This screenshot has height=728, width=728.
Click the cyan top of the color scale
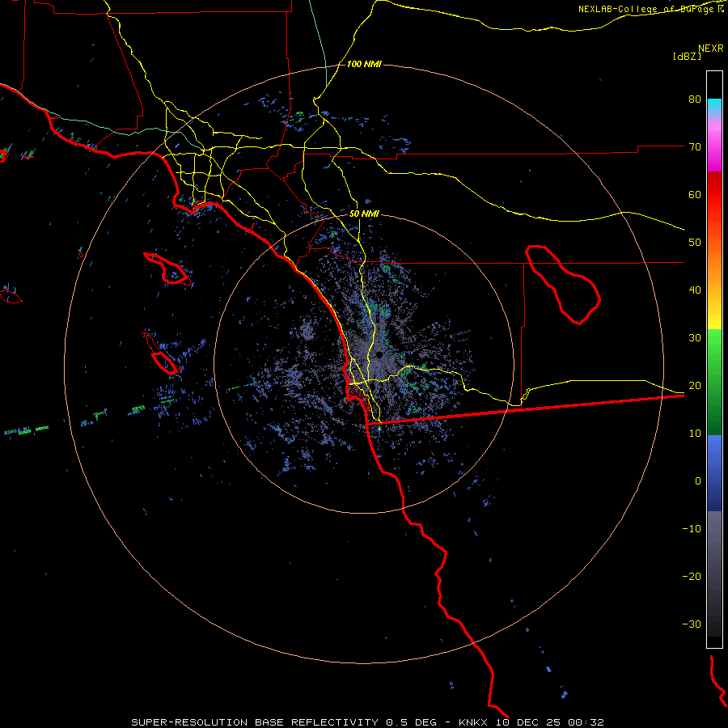(714, 107)
